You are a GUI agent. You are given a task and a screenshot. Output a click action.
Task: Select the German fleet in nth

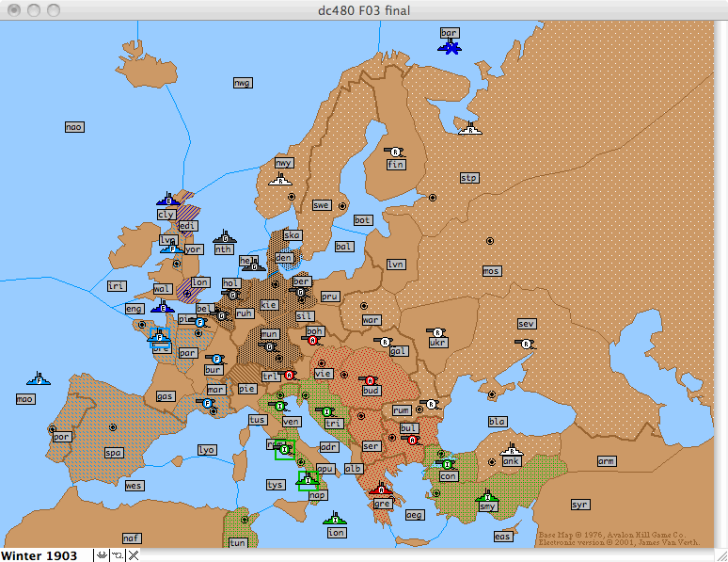tap(225, 237)
